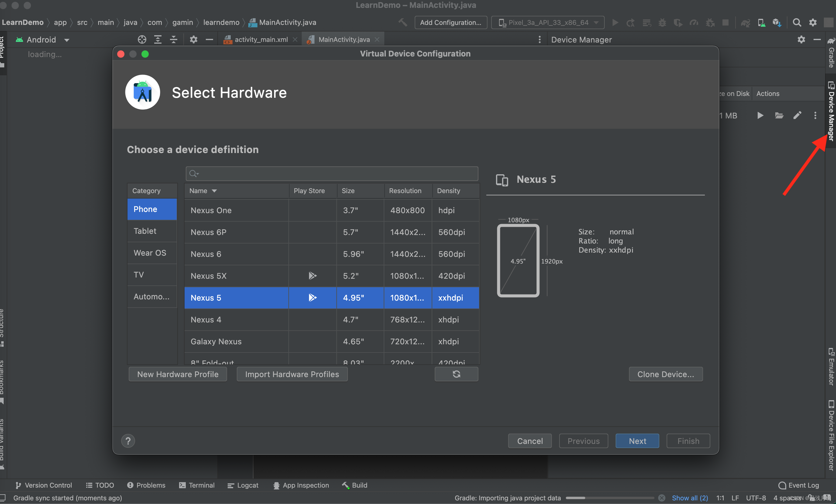Click Add Configuration button
Screen dimensions: 836x504
click(450, 22)
